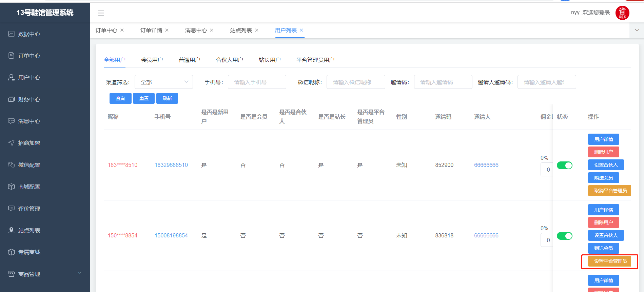Viewport: 644px width, 292px height.
Task: Click 设置平台管理员 for user 150****8854
Action: click(610, 261)
